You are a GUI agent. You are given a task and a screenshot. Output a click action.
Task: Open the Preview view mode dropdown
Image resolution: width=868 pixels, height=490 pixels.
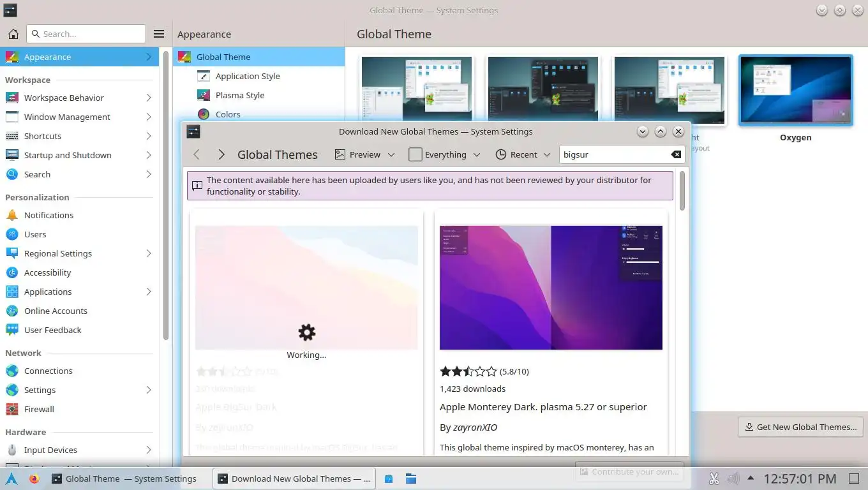click(365, 154)
